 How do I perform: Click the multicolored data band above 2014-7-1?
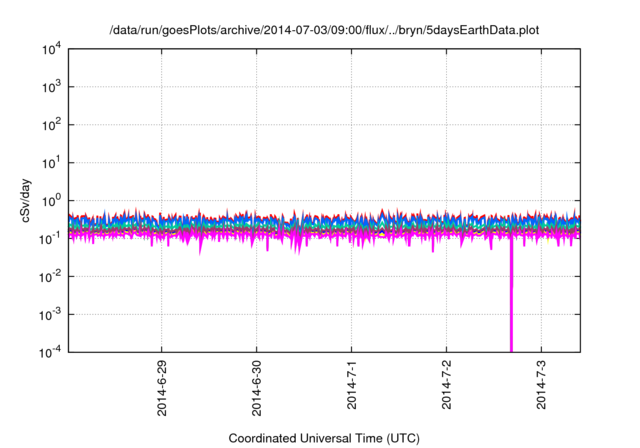tap(352, 226)
